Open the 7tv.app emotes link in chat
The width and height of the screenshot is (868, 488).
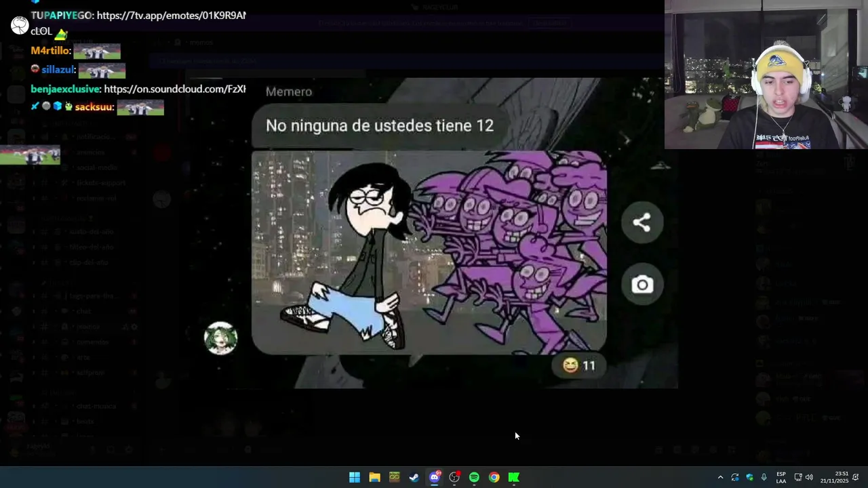tap(172, 15)
